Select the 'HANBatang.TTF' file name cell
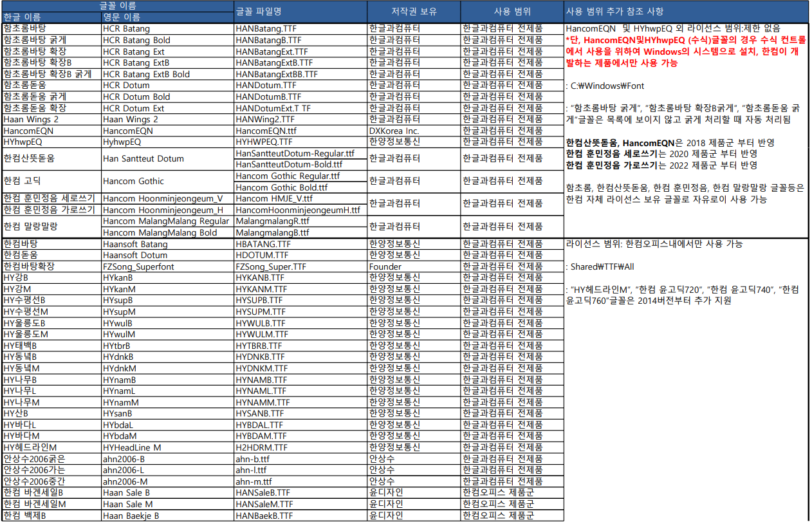This screenshot has width=812, height=522. pyautogui.click(x=300, y=29)
